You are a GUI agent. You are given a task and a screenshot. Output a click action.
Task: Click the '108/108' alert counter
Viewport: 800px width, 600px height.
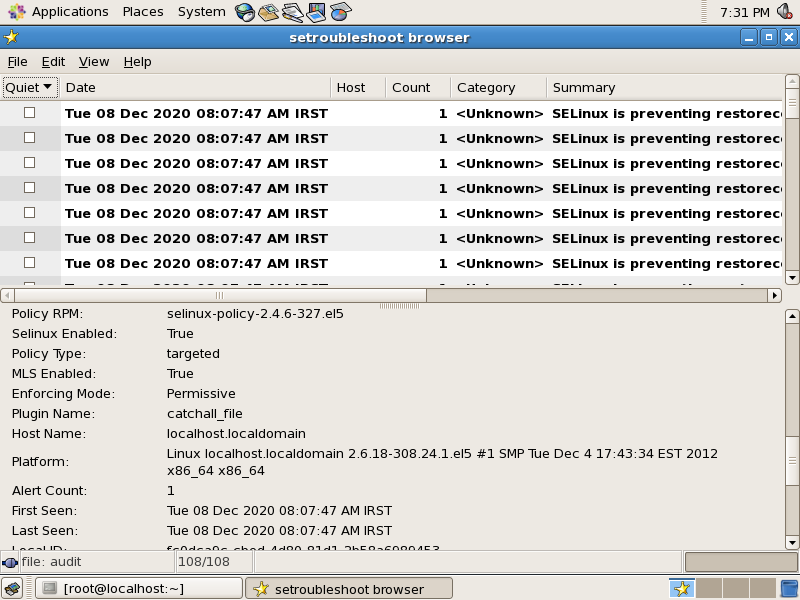[204, 562]
